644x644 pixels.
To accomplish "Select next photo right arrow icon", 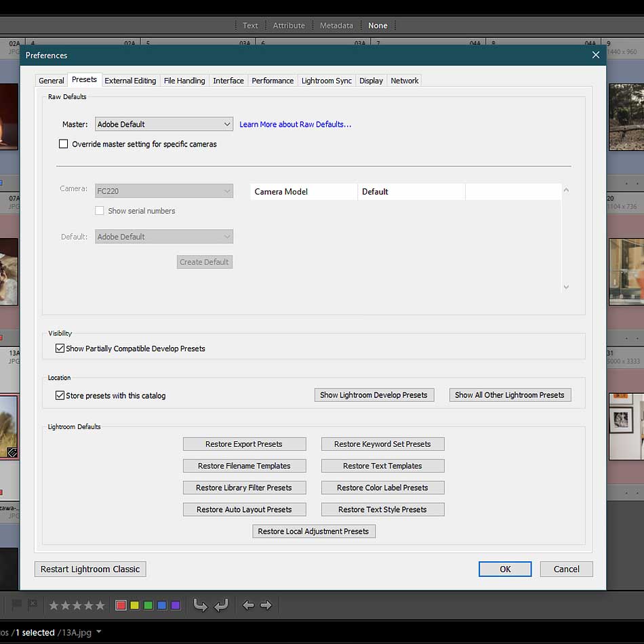I will tap(266, 605).
